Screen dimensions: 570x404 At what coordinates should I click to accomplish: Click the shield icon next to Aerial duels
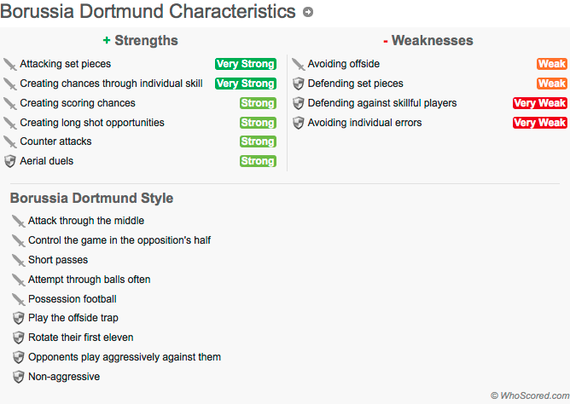pos(10,161)
